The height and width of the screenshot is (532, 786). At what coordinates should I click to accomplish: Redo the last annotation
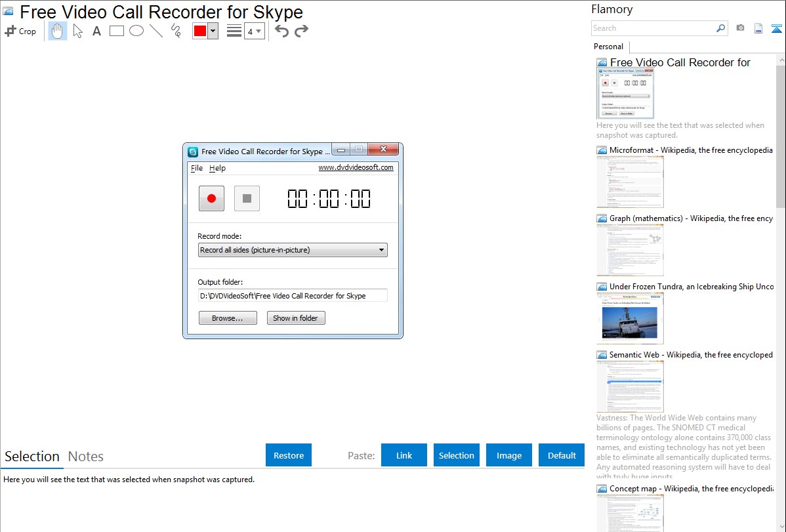301,31
